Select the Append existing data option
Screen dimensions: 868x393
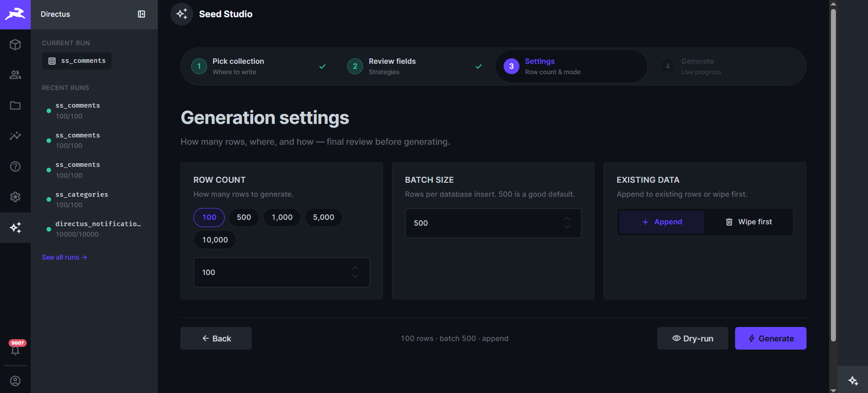pos(661,222)
